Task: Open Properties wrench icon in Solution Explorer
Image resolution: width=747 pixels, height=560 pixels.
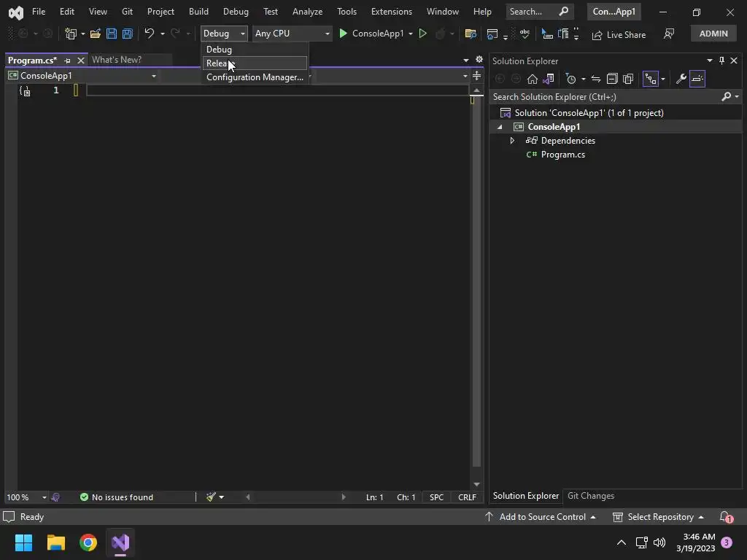Action: click(x=681, y=79)
